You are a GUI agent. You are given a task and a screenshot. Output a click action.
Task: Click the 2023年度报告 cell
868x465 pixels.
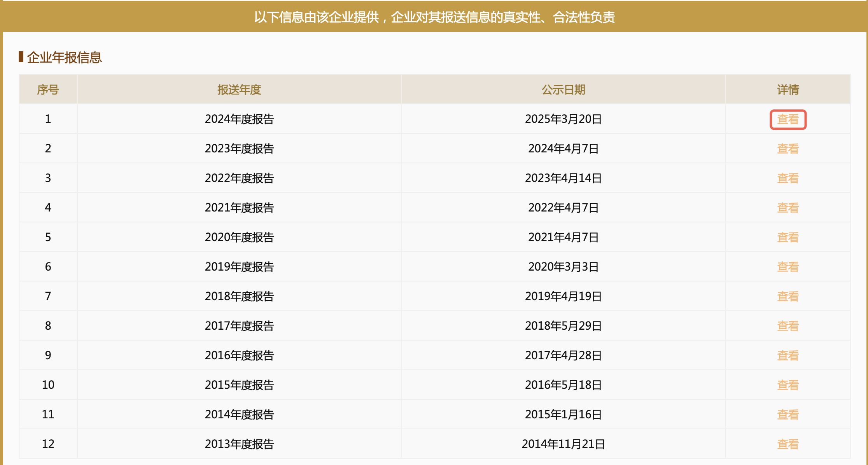[x=239, y=149]
